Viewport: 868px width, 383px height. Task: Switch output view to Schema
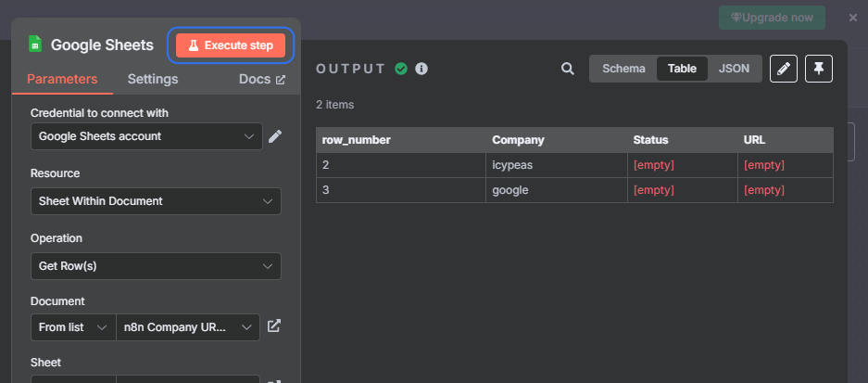coord(623,69)
